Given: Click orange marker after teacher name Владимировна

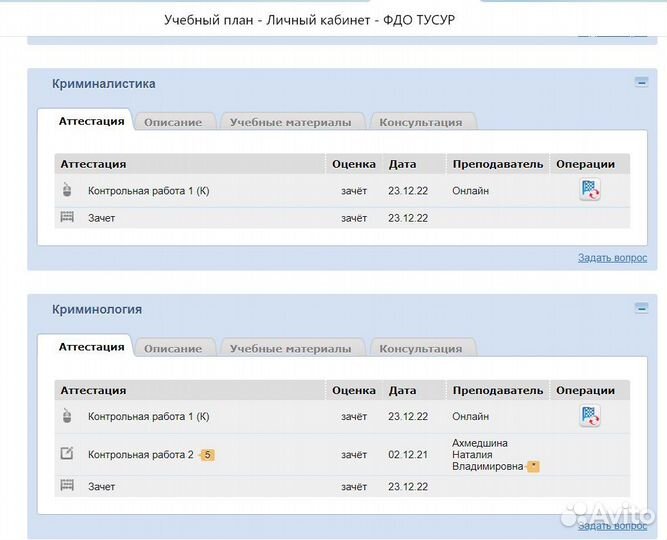Looking at the screenshot, I should pyautogui.click(x=533, y=466).
